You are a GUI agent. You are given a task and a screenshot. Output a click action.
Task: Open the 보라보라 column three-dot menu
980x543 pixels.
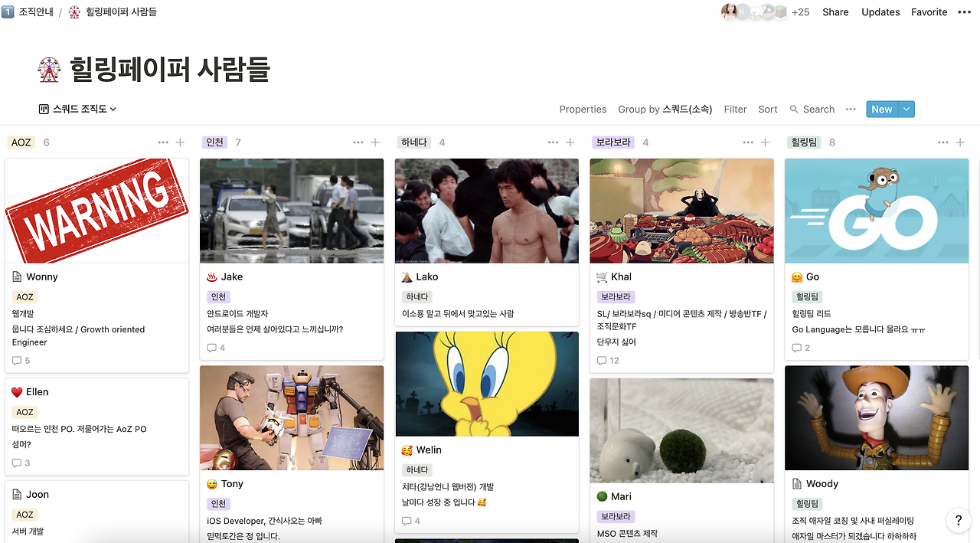point(748,142)
